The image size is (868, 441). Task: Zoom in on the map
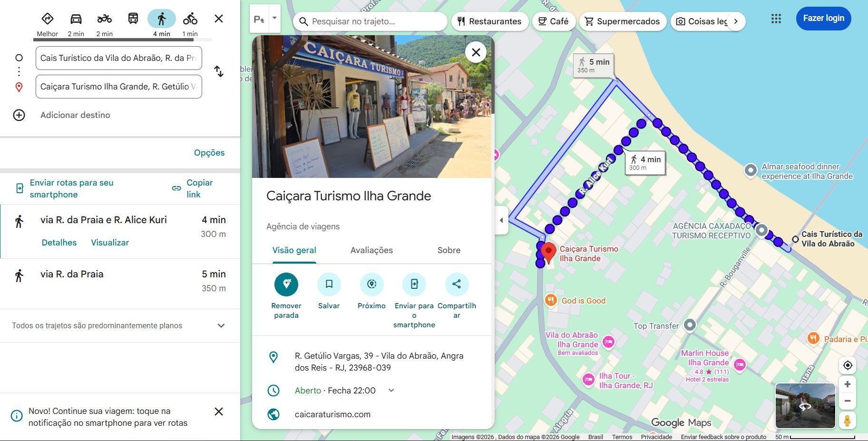tap(848, 384)
